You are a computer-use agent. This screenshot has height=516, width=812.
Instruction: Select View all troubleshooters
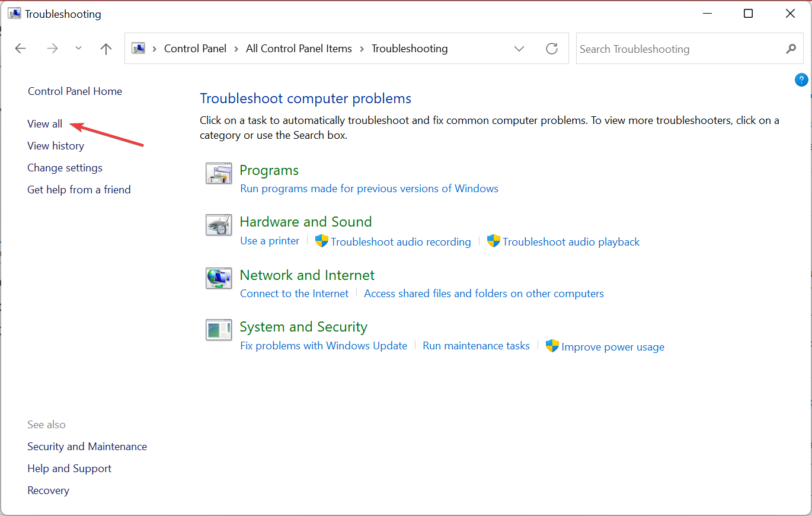(44, 124)
